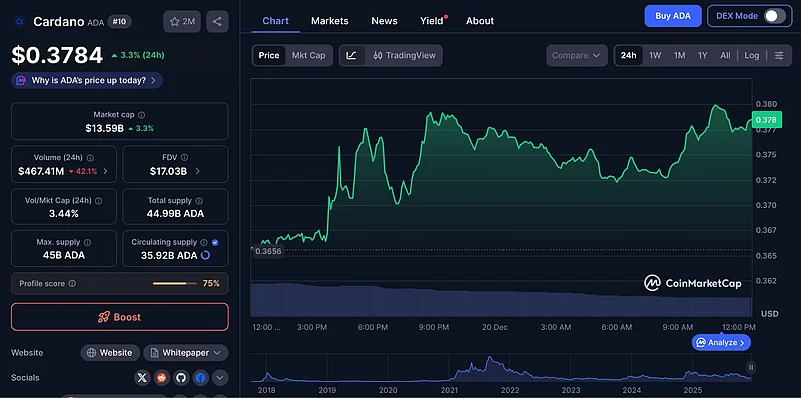
Task: Click the Boost button
Action: point(120,317)
